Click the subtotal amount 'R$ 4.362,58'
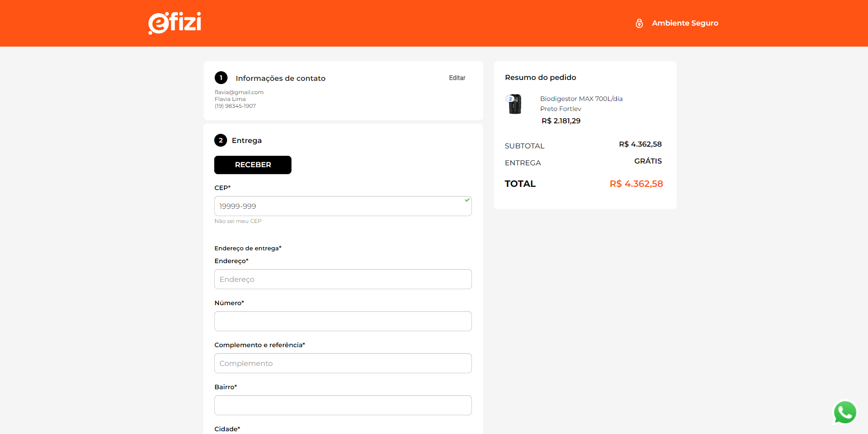 [x=640, y=144]
